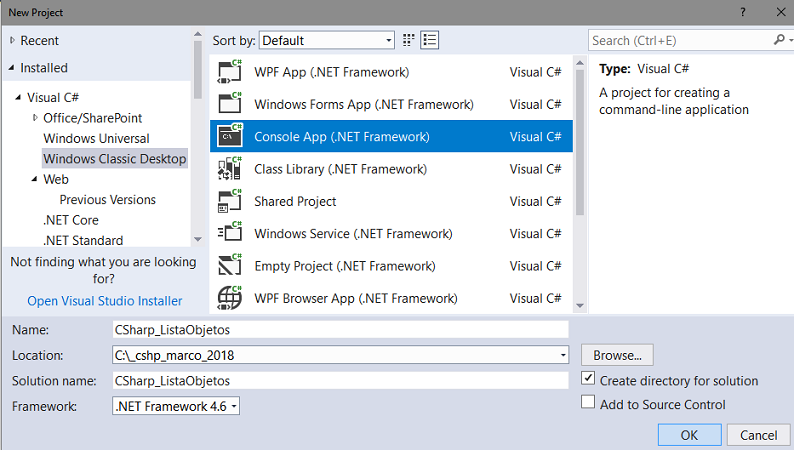The width and height of the screenshot is (794, 450).
Task: Open Visual Studio Installer link
Action: tap(104, 301)
